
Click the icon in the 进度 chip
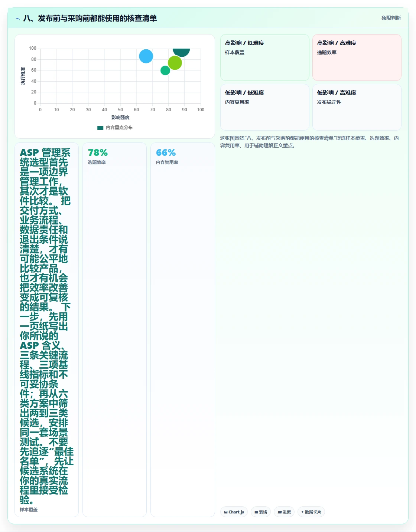click(x=279, y=512)
